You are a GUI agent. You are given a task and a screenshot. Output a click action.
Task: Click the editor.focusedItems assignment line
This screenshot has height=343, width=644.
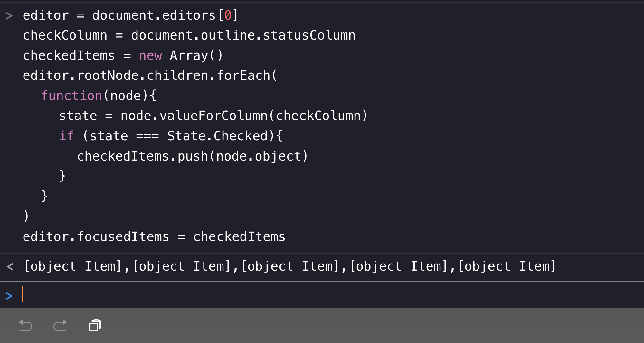[154, 237]
